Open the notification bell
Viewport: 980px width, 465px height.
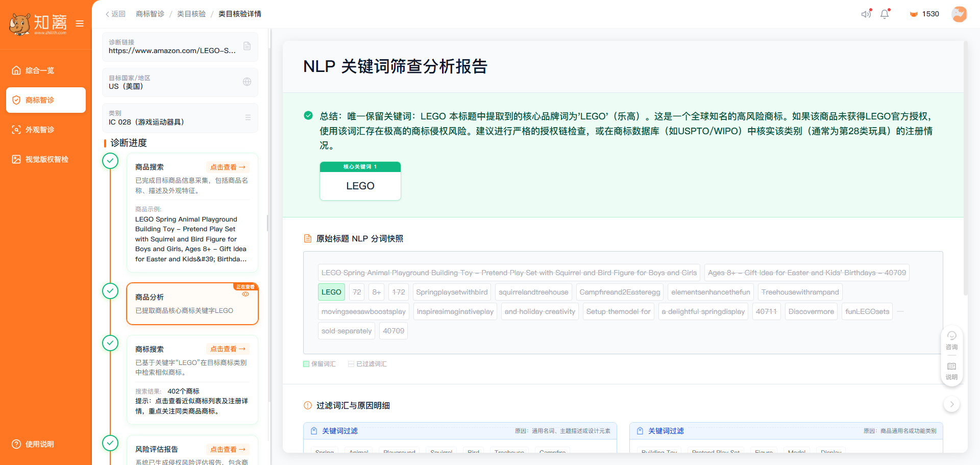885,14
